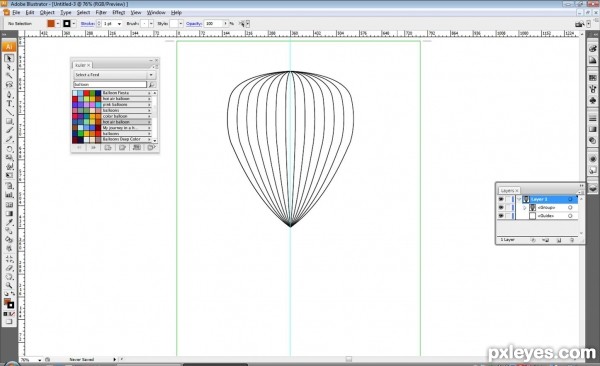
Task: Select the Eraser tool
Action: (9, 268)
